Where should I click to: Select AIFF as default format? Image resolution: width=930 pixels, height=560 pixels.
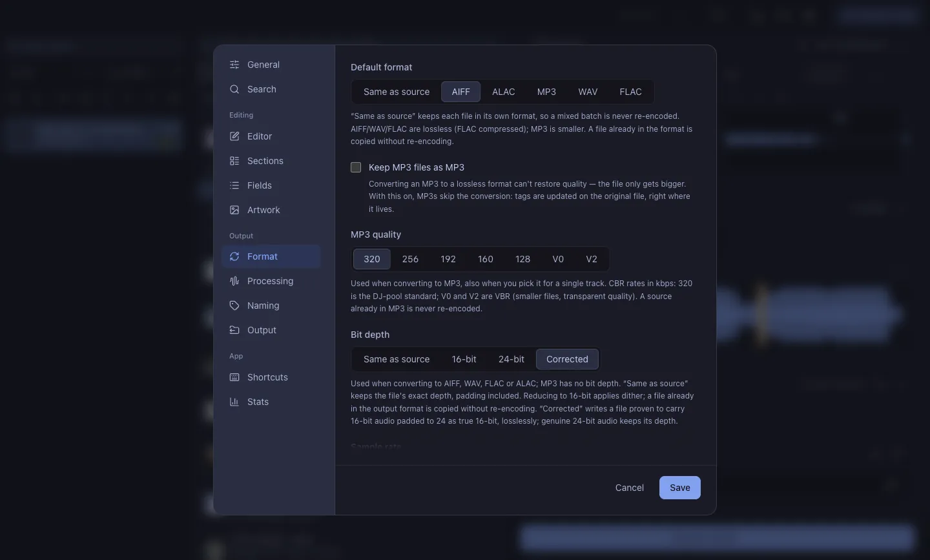[x=460, y=92]
